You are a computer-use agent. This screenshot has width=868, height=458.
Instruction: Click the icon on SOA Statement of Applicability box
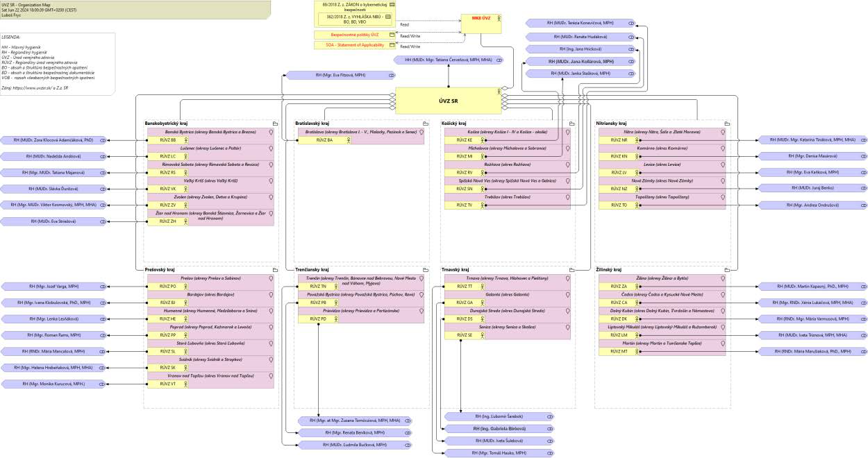(391, 45)
